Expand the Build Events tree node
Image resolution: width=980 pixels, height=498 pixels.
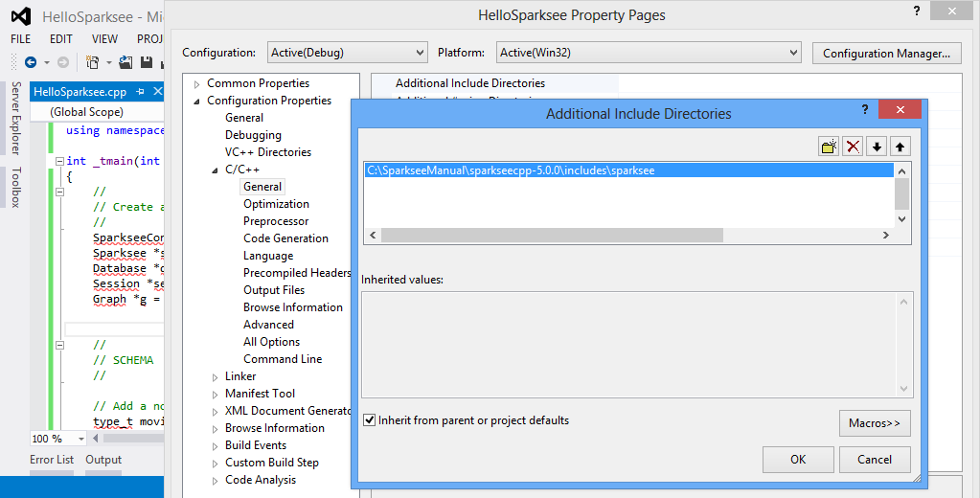[215, 446]
